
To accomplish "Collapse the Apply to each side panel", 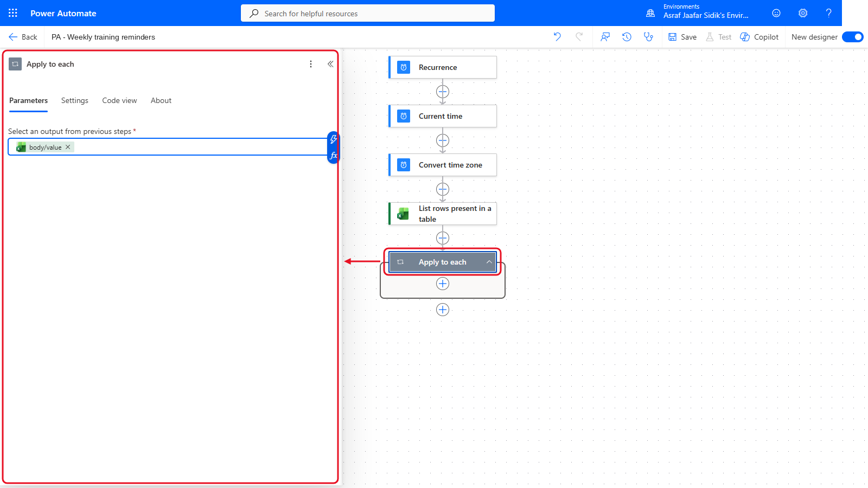I will [x=330, y=64].
